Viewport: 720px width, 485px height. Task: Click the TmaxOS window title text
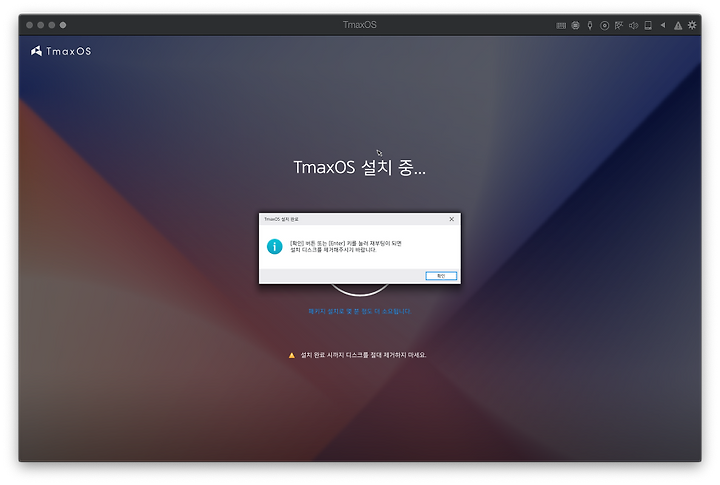coord(360,25)
